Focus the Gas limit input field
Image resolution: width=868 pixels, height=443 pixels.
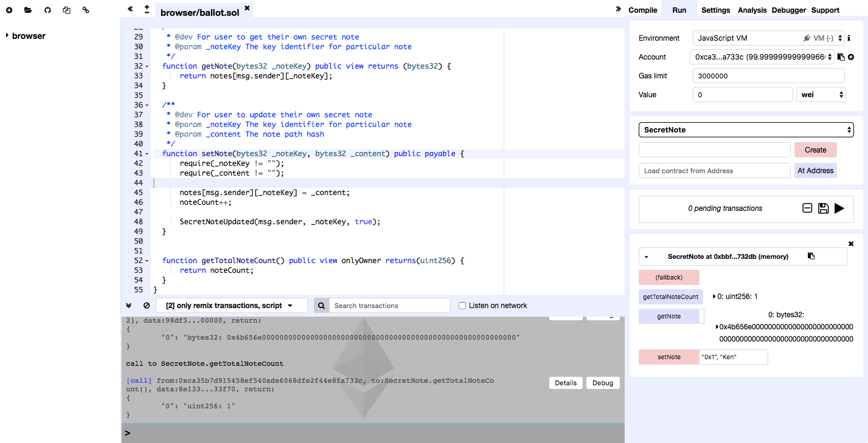[769, 76]
